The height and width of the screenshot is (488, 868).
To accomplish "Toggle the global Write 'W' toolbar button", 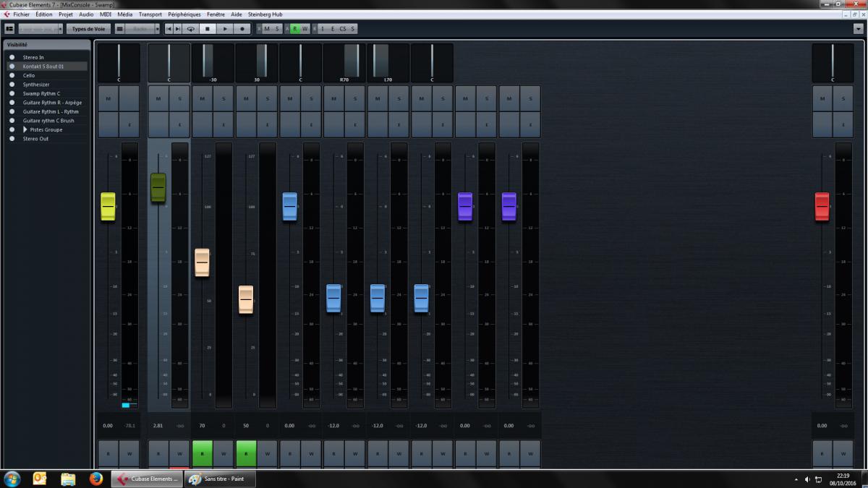I will (x=305, y=29).
